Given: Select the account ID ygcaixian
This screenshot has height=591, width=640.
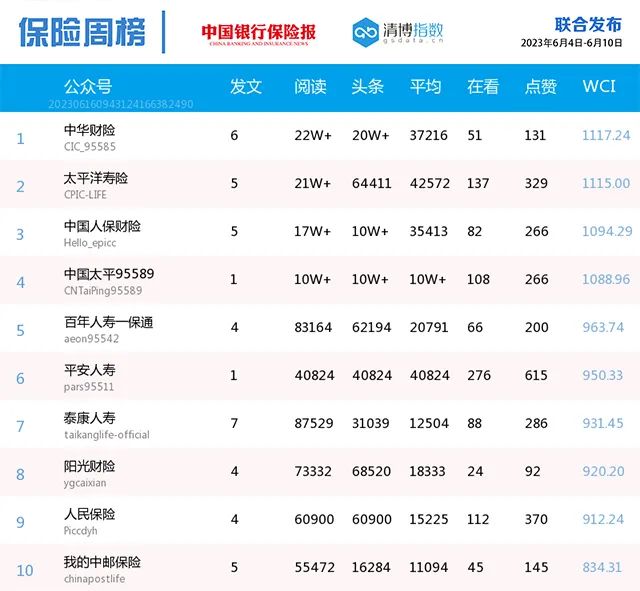Looking at the screenshot, I should coord(85,483).
